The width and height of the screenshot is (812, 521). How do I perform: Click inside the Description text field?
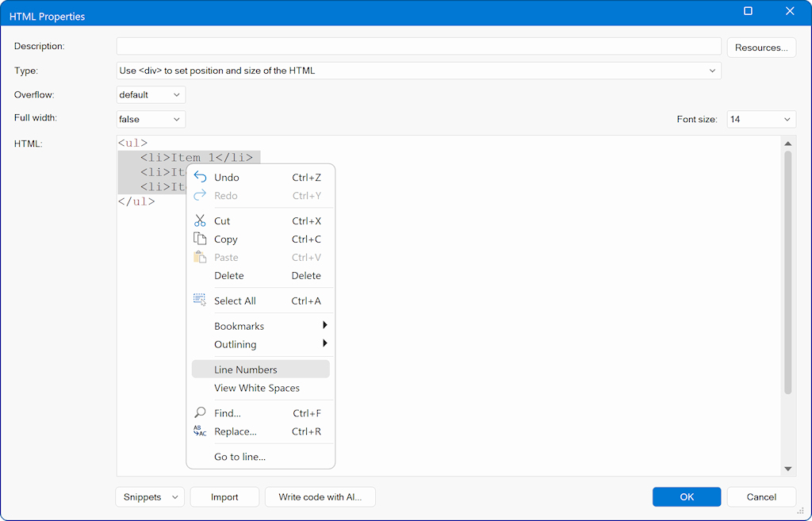[418, 46]
